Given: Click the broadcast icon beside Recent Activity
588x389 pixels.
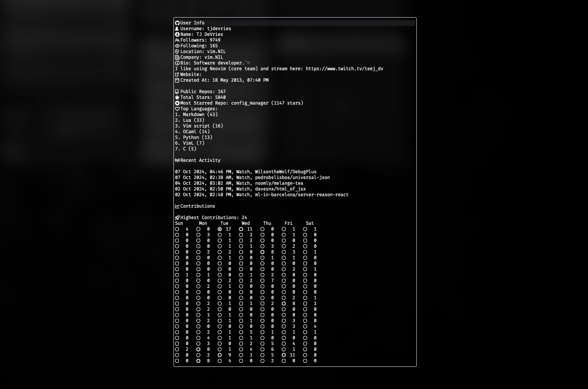Looking at the screenshot, I should pyautogui.click(x=177, y=160).
